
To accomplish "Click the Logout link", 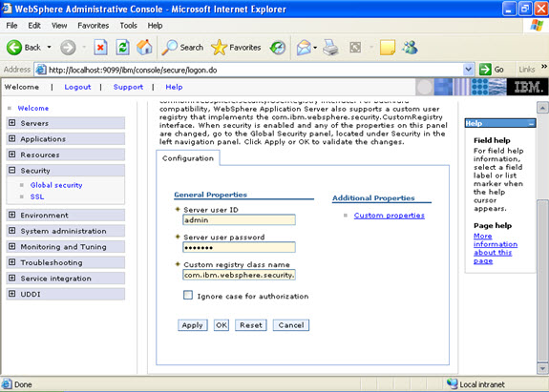I will [x=77, y=87].
